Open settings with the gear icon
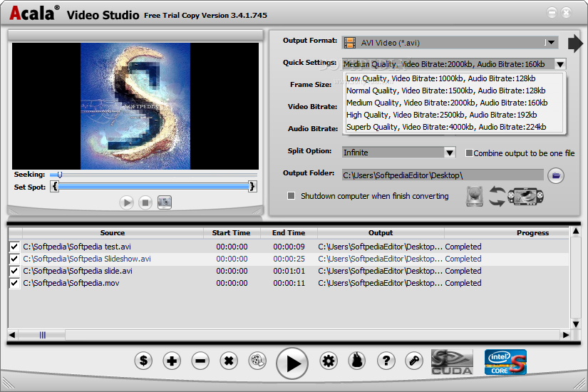The height and width of the screenshot is (392, 588). tap(329, 361)
